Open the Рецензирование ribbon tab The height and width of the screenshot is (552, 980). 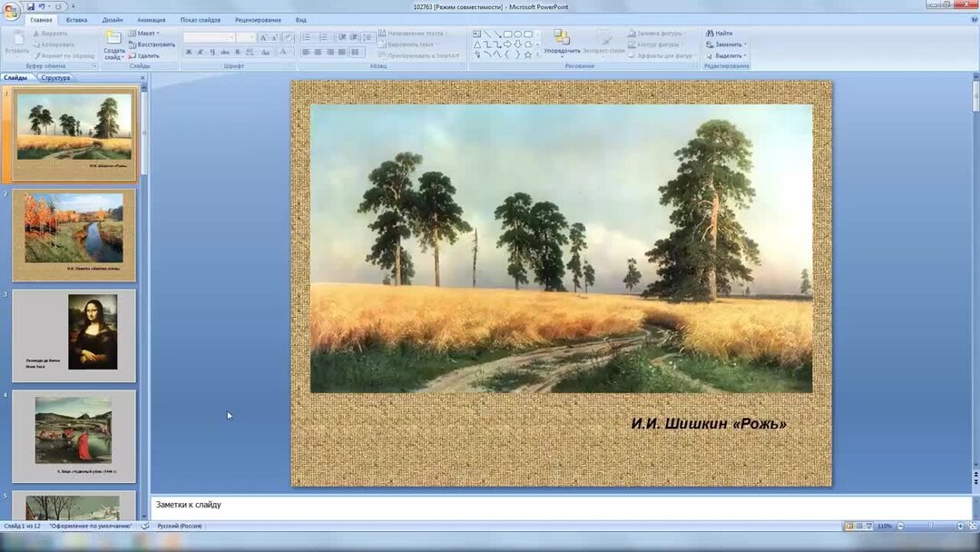(x=258, y=20)
